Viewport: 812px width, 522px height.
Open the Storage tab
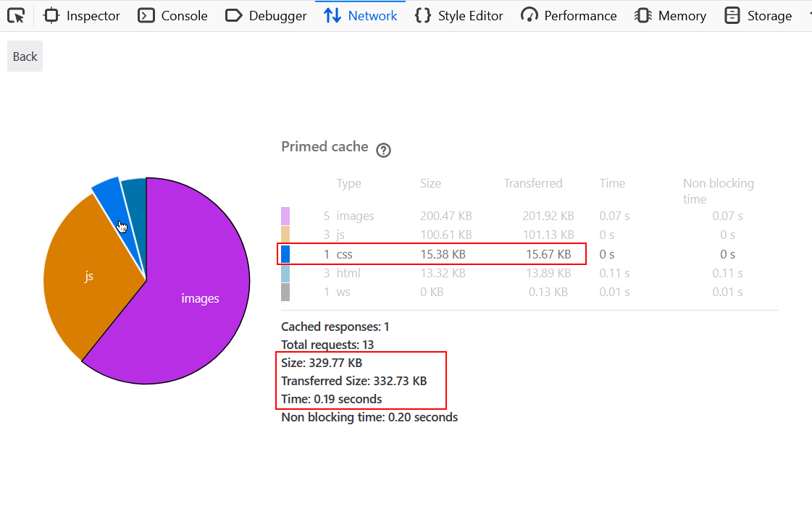pyautogui.click(x=758, y=15)
